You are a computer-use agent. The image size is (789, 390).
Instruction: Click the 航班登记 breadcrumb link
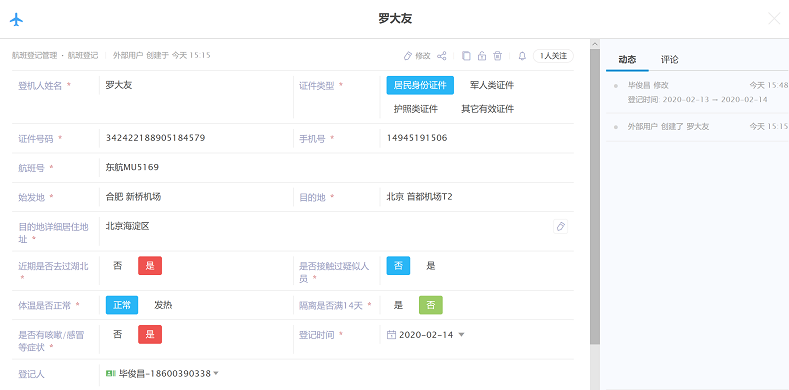[83, 55]
